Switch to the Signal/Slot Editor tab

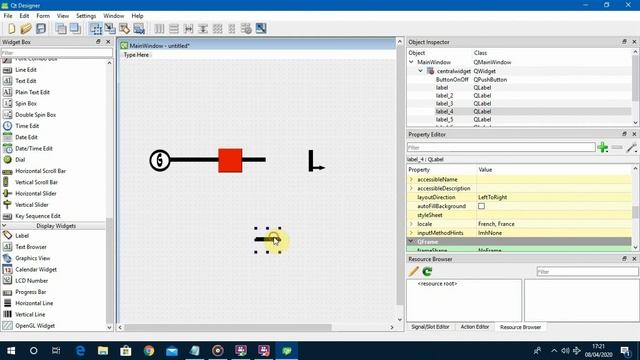tap(430, 327)
